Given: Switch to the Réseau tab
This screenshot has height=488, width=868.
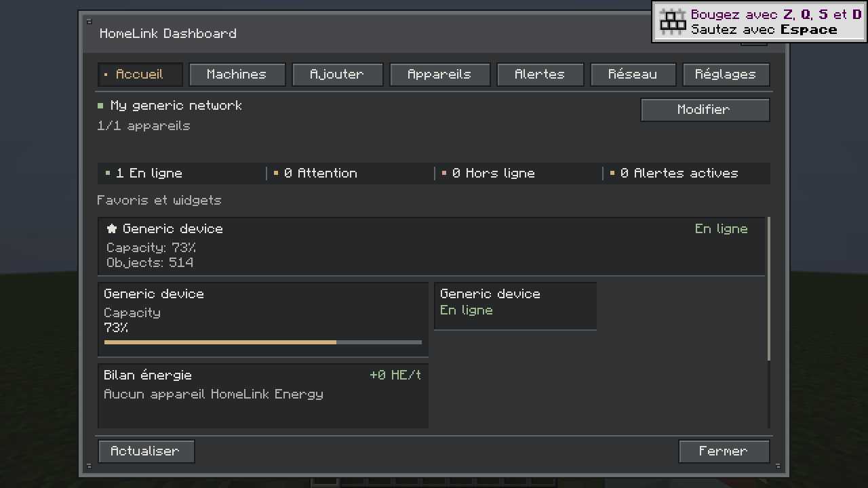Looking at the screenshot, I should click(633, 75).
